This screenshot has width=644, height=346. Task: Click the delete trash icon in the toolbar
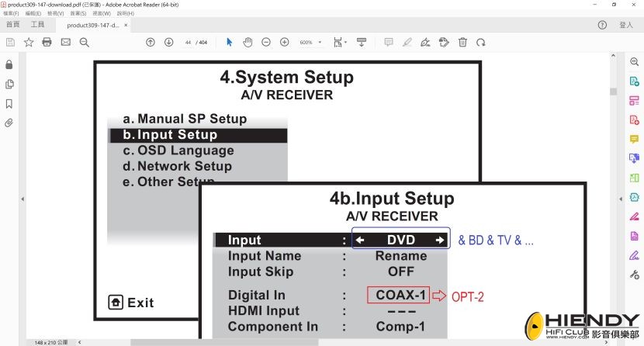pos(462,42)
